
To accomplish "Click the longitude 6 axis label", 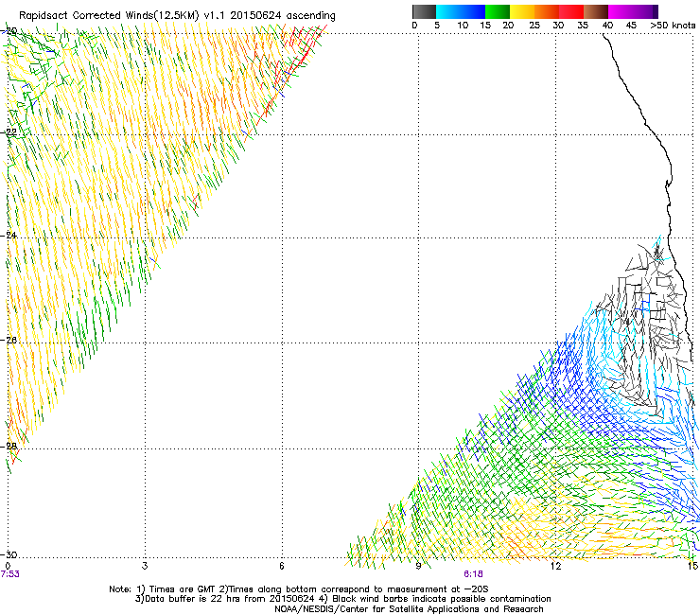I will pos(282,566).
